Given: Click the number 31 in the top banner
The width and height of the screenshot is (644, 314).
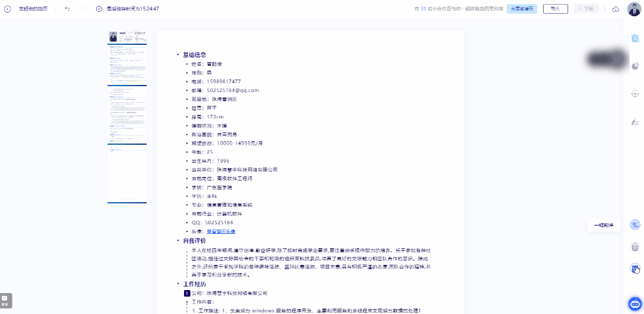Looking at the screenshot, I should tap(424, 8).
